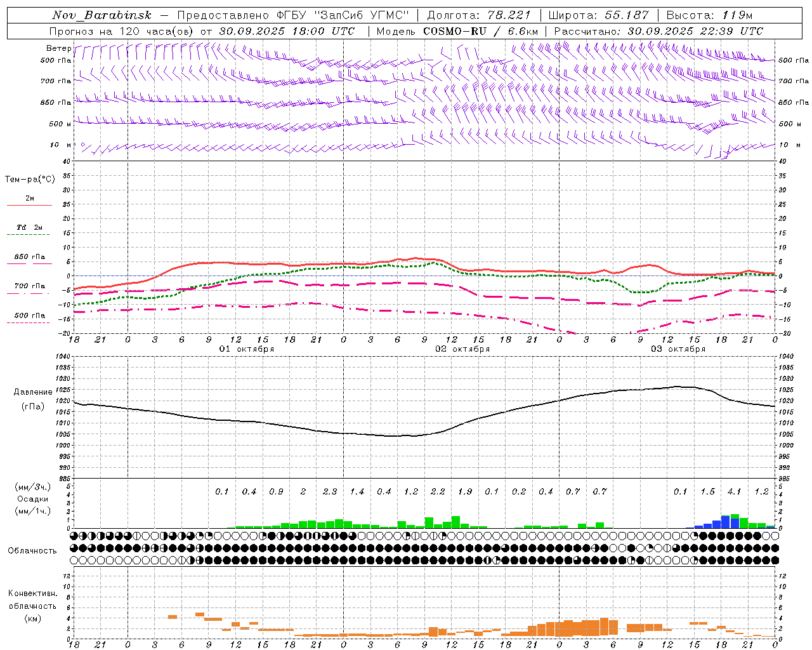Click the '2м' temperature legend entry

click(30, 199)
